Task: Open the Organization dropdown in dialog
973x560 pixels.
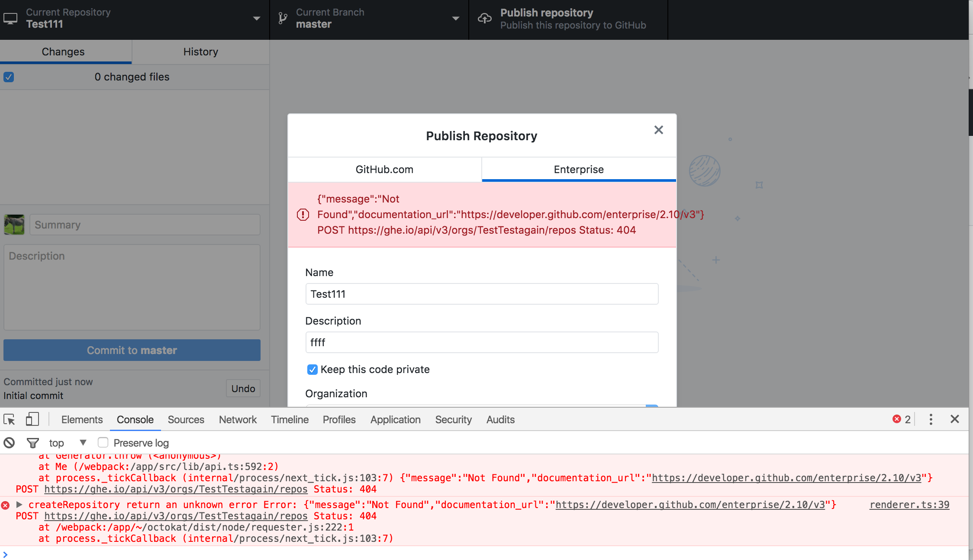Action: 482,406
